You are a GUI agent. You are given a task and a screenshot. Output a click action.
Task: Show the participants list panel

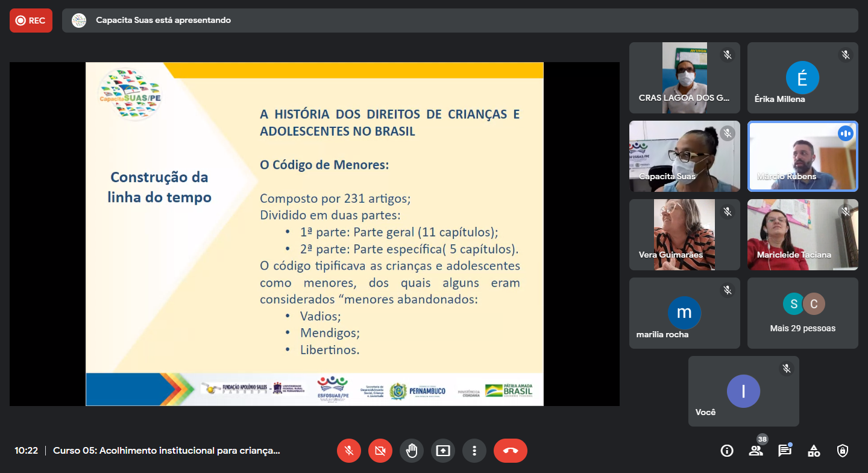755,451
